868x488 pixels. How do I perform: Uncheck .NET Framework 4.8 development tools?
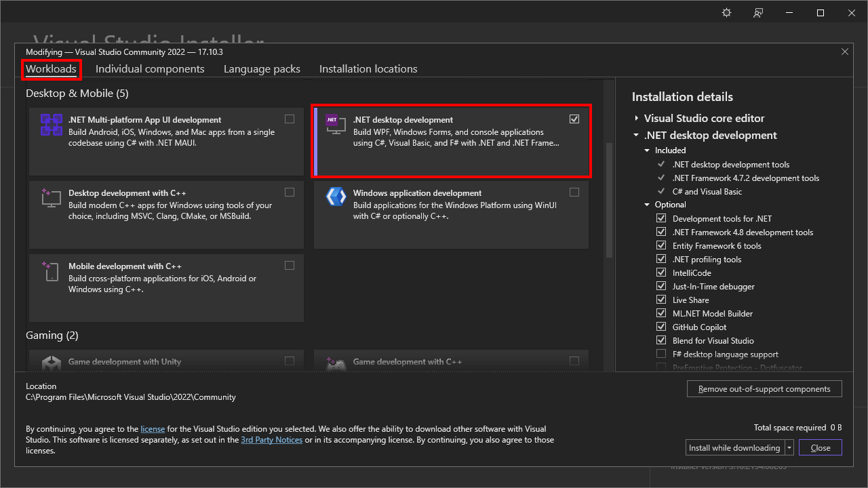[661, 232]
